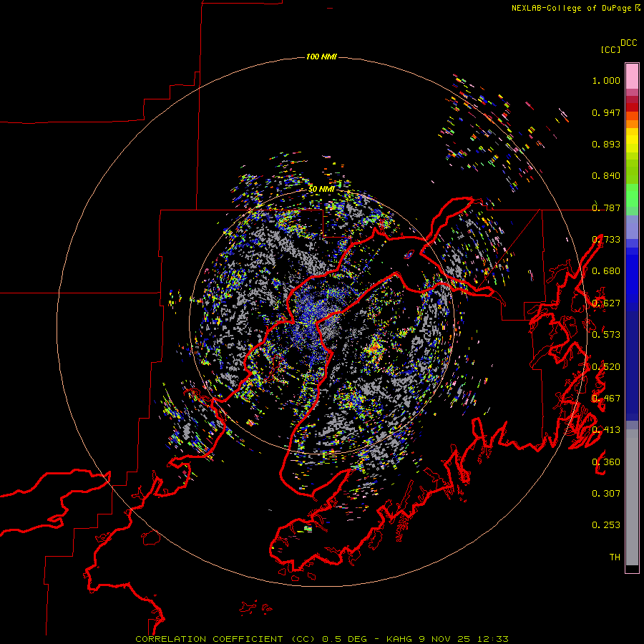The height and width of the screenshot is (644, 644).
Task: Click the 0.360 legend value
Action: point(606,462)
